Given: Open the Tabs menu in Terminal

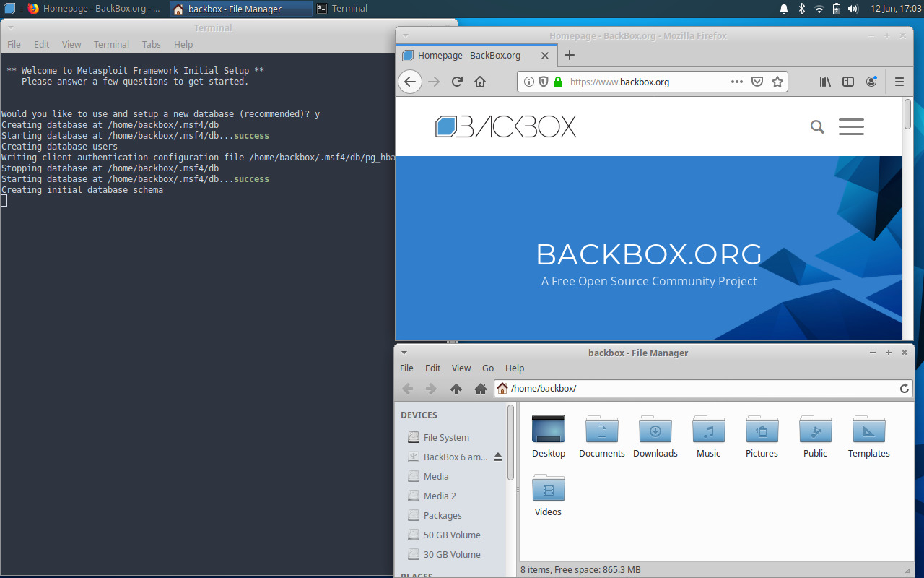Looking at the screenshot, I should [x=151, y=44].
